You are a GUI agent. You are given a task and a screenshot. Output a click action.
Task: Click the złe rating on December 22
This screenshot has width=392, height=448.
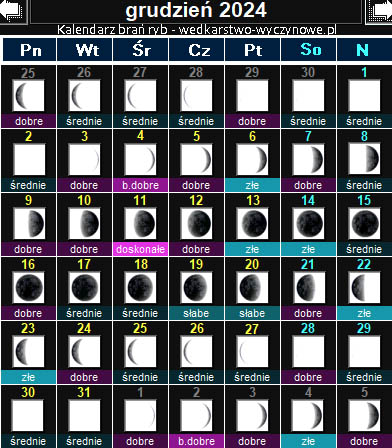coord(364,313)
